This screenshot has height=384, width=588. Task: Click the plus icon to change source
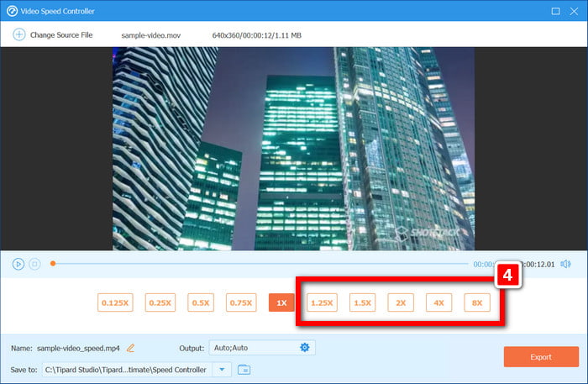18,34
